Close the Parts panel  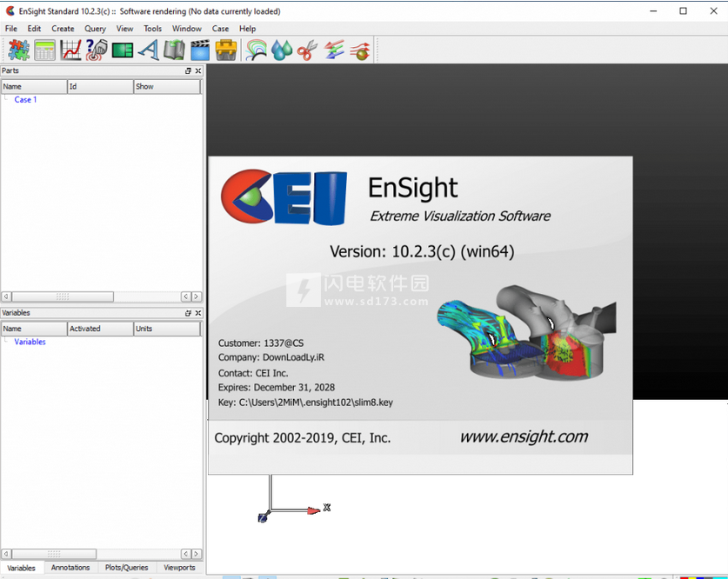click(x=198, y=71)
